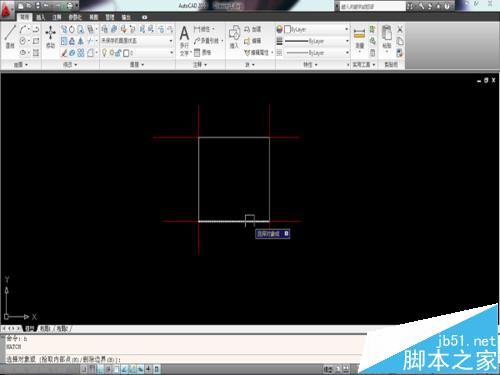Toggle the layer lock padlock icon
The image size is (500, 375).
(118, 53)
